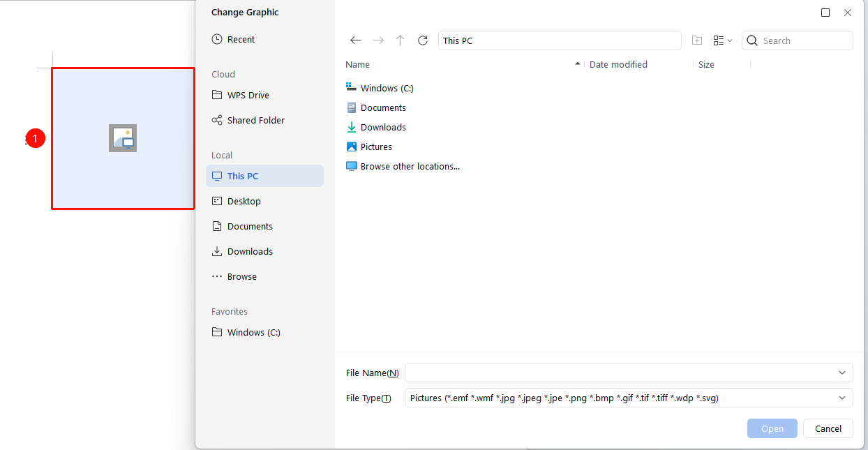This screenshot has height=450, width=868.
Task: Open the File Type Pictures dropdown
Action: tap(629, 398)
